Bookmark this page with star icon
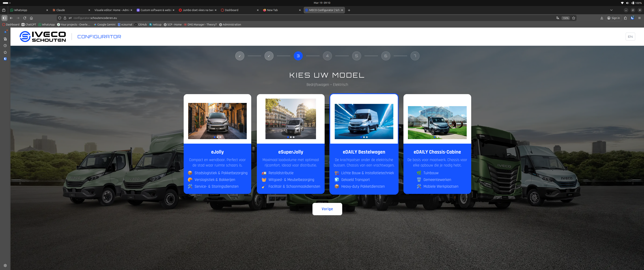 [573, 18]
